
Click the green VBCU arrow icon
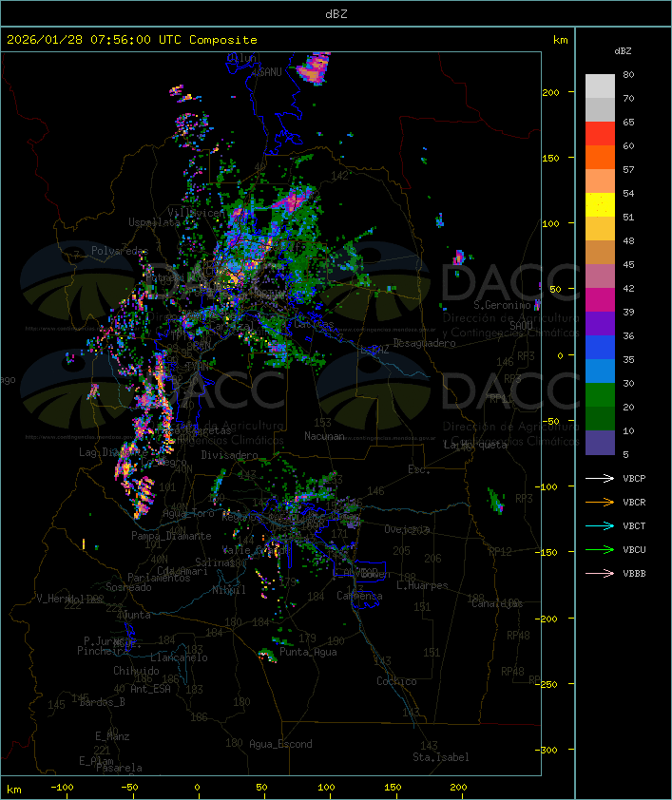tap(600, 549)
